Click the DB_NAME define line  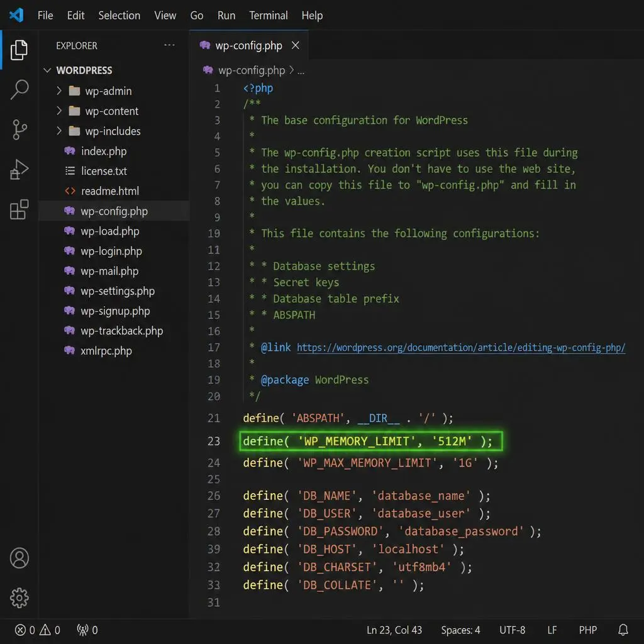(x=367, y=496)
